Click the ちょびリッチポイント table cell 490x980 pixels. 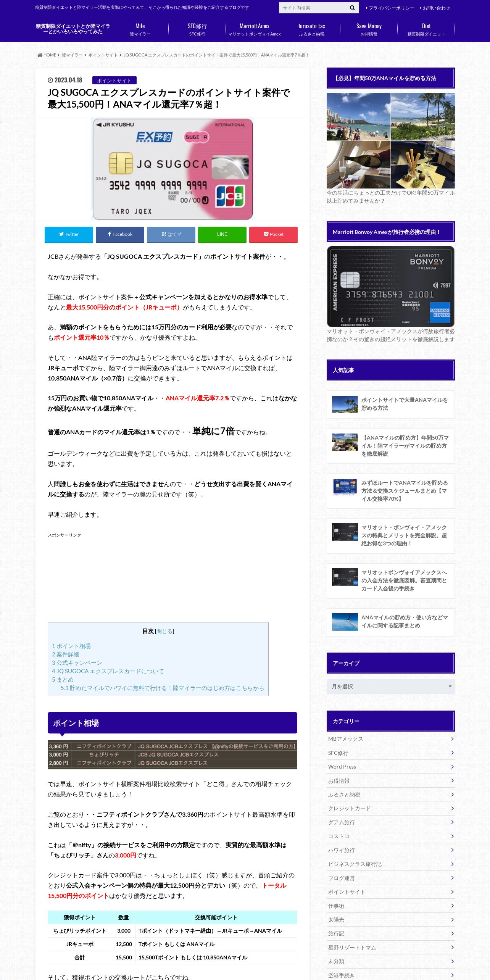[80, 931]
